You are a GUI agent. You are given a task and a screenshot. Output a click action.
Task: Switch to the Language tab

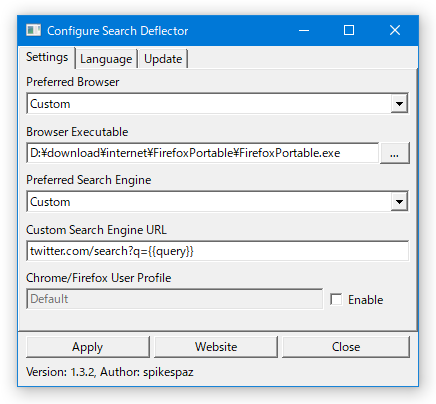(x=106, y=59)
